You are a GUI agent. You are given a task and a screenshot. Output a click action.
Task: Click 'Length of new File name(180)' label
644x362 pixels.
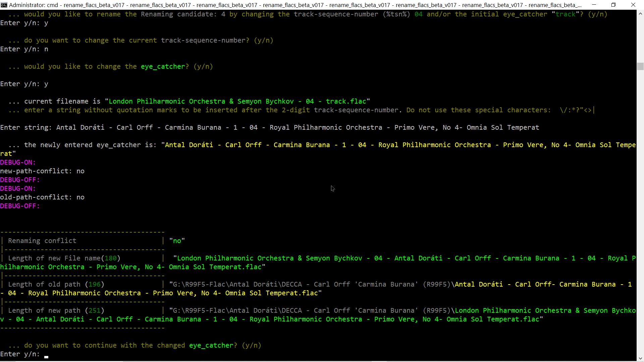click(x=64, y=258)
